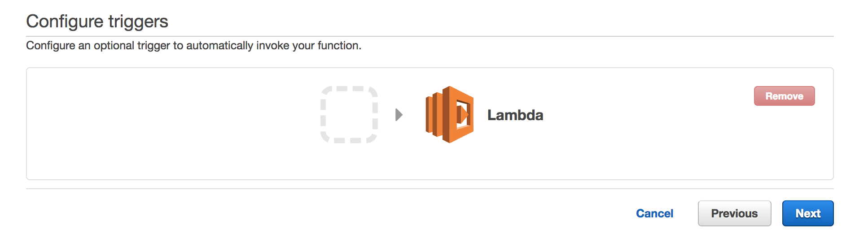This screenshot has height=251, width=868.
Task: Remove the trigger using the red button
Action: tap(784, 96)
